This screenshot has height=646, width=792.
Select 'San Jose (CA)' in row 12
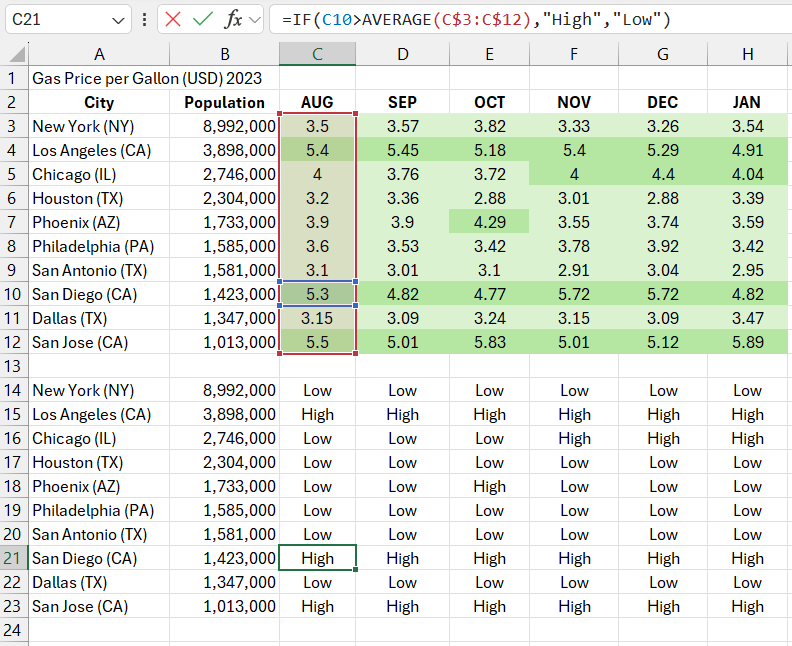[99, 342]
